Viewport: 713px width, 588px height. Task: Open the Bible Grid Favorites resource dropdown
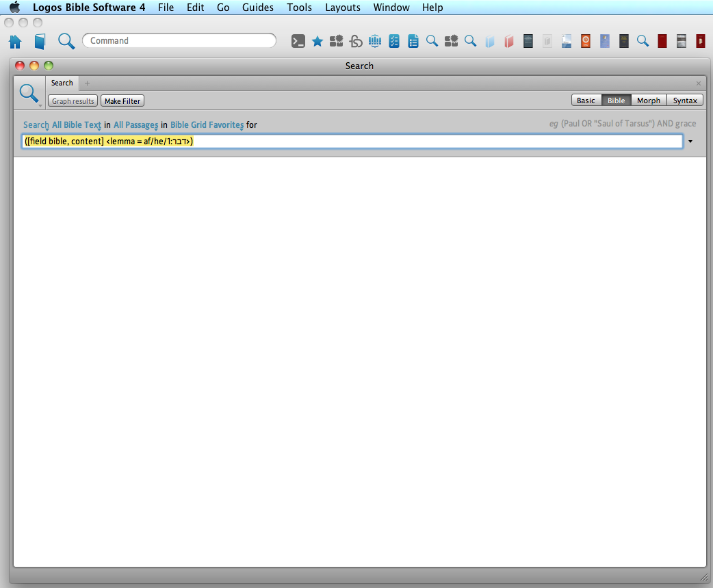coord(207,125)
